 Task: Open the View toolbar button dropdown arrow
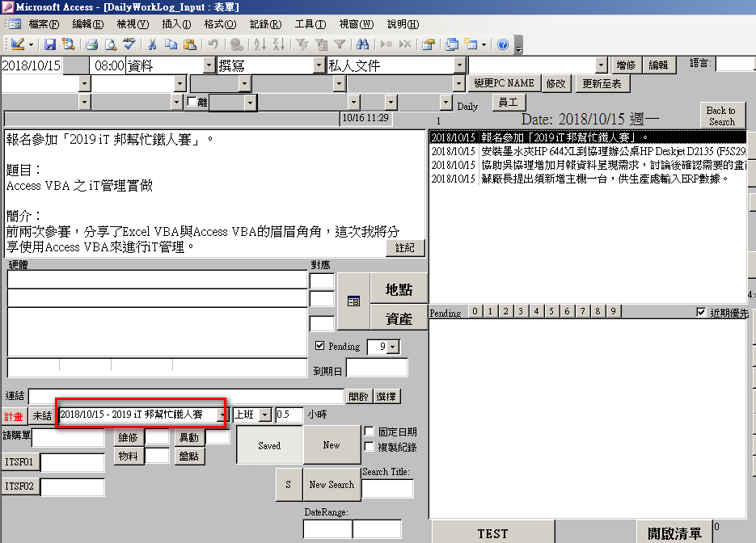click(x=31, y=44)
